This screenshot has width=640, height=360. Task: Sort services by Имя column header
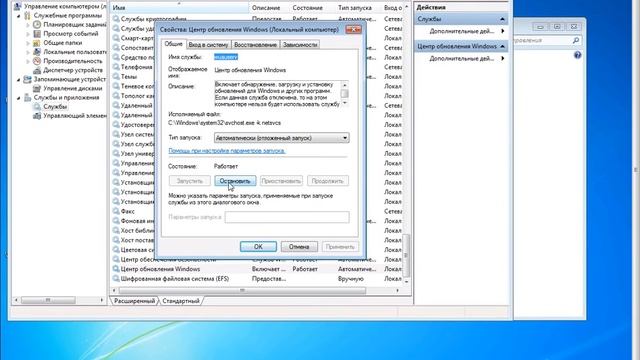(x=180, y=8)
